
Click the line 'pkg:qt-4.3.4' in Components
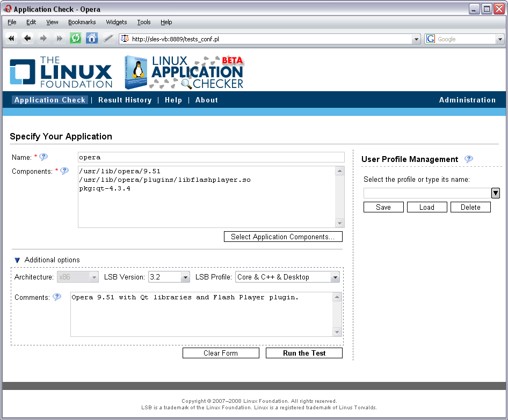click(105, 188)
